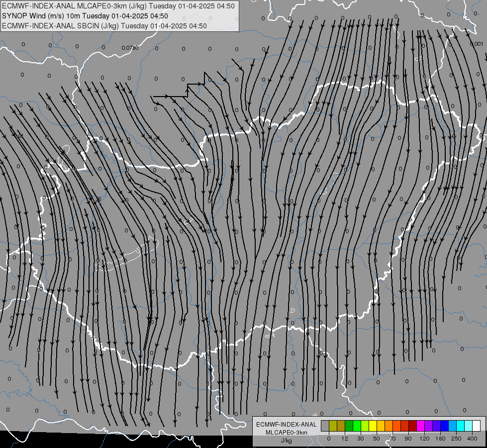This screenshot has width=487, height=448.
Task: Select the dark green legend swatch
Action: click(349, 426)
